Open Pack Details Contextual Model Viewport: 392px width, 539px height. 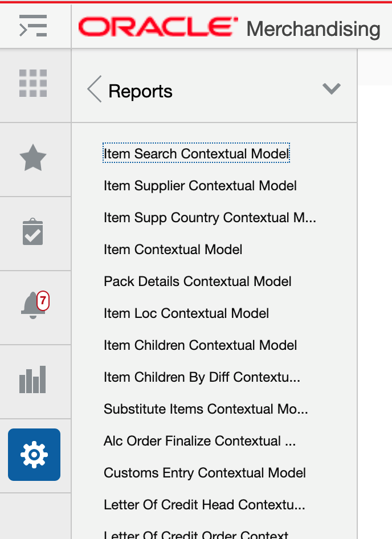(197, 281)
